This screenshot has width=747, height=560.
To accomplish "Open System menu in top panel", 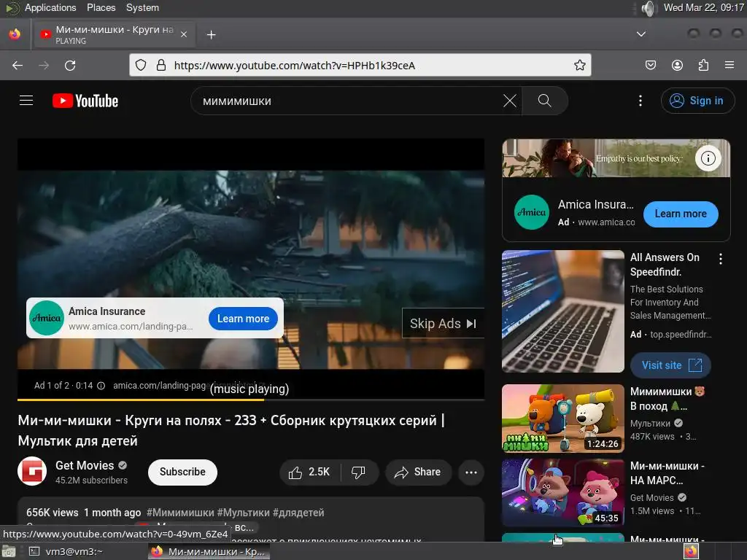I will coord(142,7).
